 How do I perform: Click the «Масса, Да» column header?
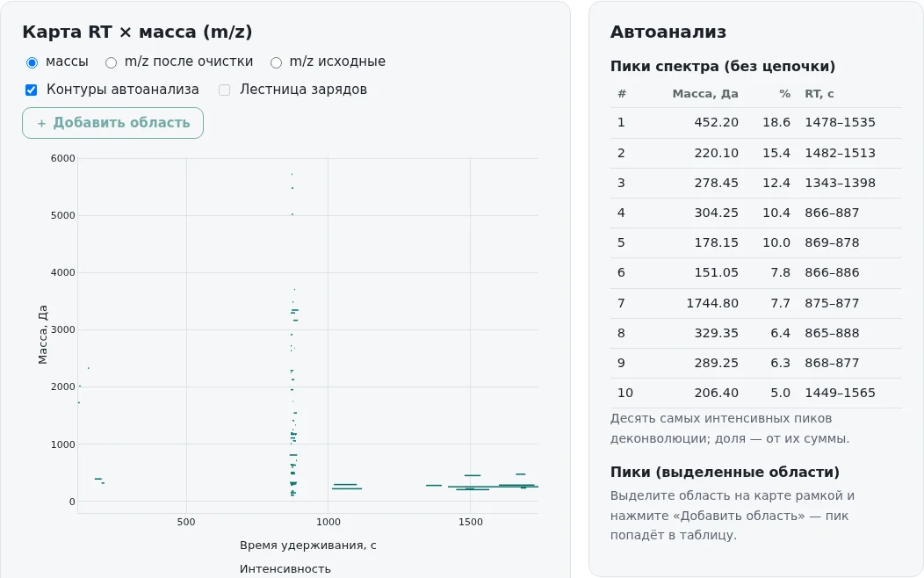704,94
